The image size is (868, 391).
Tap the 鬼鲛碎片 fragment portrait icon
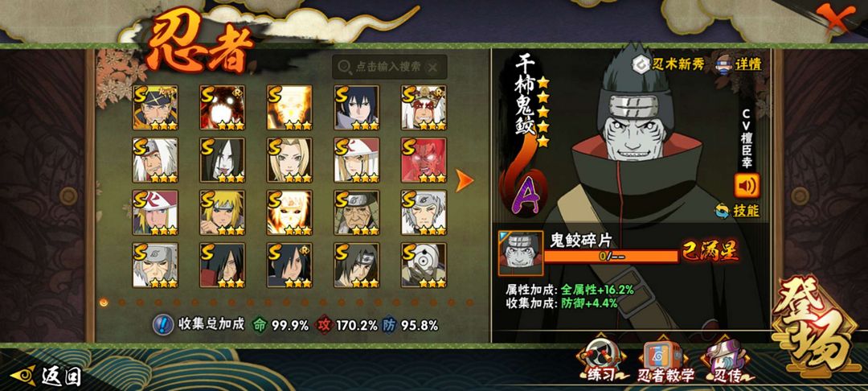(x=520, y=253)
